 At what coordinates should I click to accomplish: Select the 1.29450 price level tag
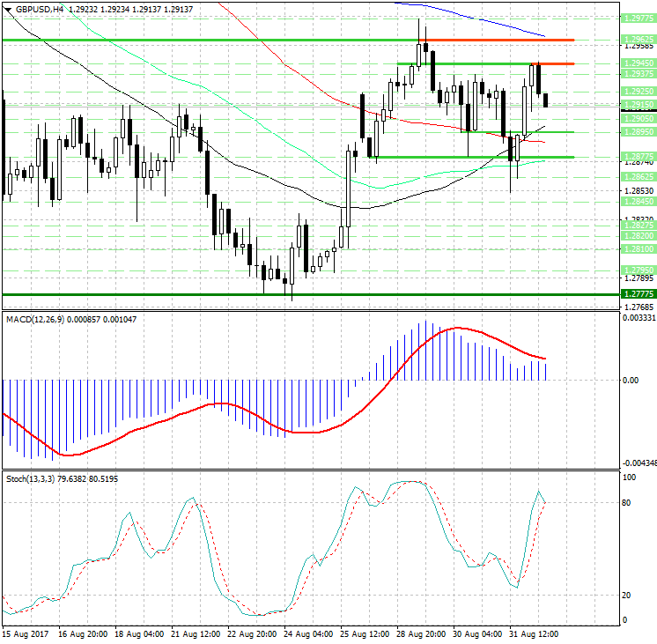[637, 63]
